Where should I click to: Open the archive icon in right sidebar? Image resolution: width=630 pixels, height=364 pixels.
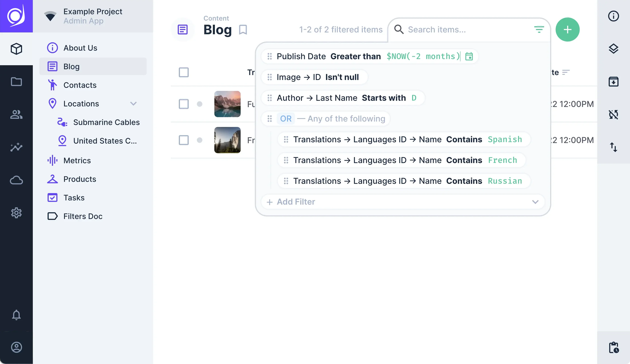click(x=613, y=82)
